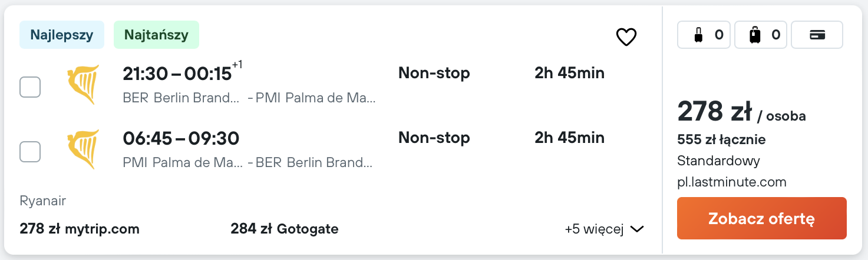
Task: Select the 21:30 outbound flight checkbox
Action: [30, 87]
